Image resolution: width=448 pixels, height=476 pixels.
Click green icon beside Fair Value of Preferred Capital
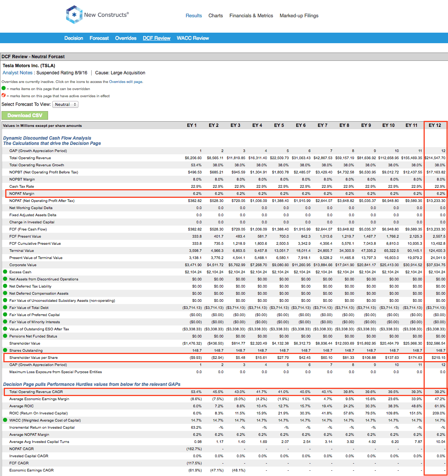[x=5, y=315]
